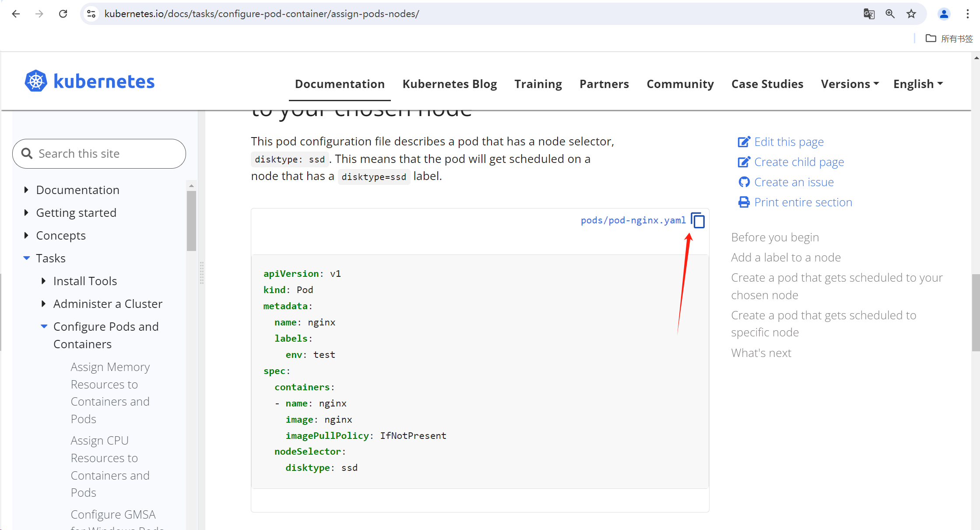
Task: Click the 'nodeSelector:' line in the YAML
Action: 310,451
